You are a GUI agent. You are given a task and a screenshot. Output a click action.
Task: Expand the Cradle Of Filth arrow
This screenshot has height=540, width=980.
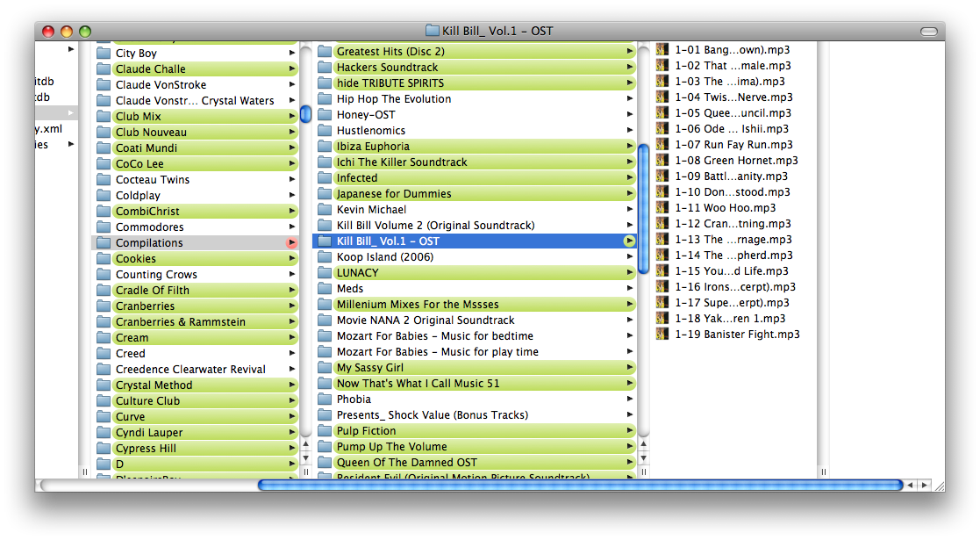pos(292,291)
